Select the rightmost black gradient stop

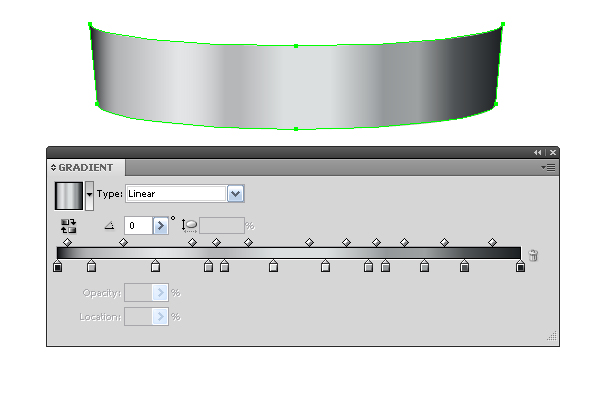520,266
